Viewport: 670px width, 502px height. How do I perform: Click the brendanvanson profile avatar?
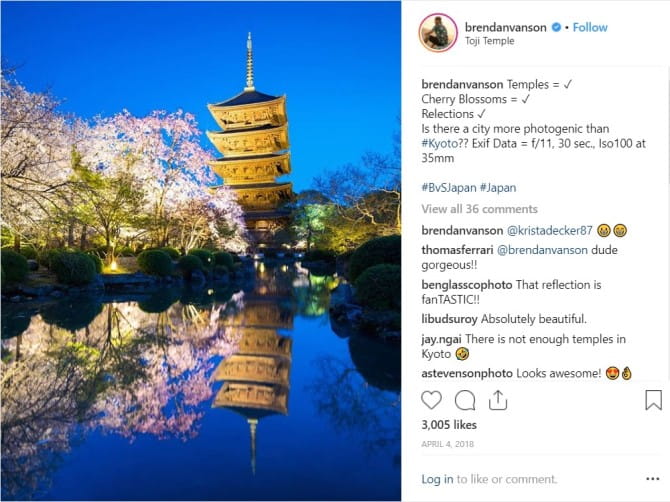click(x=438, y=33)
